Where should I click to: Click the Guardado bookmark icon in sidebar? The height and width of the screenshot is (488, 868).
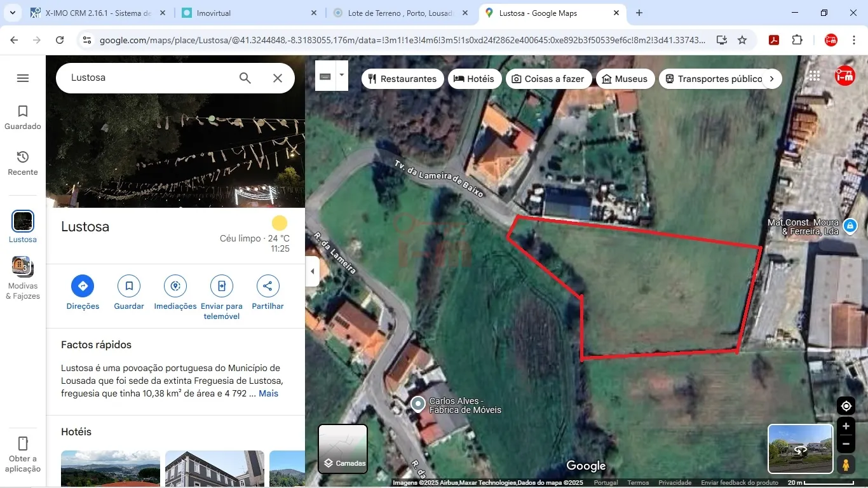[23, 112]
